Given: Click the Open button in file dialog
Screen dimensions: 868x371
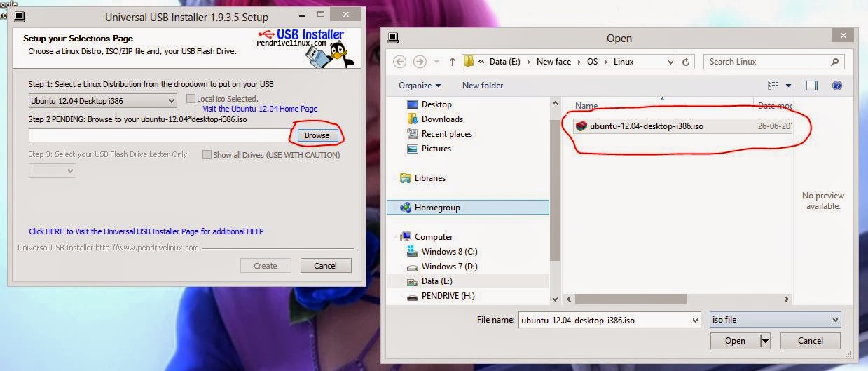Looking at the screenshot, I should point(735,341).
